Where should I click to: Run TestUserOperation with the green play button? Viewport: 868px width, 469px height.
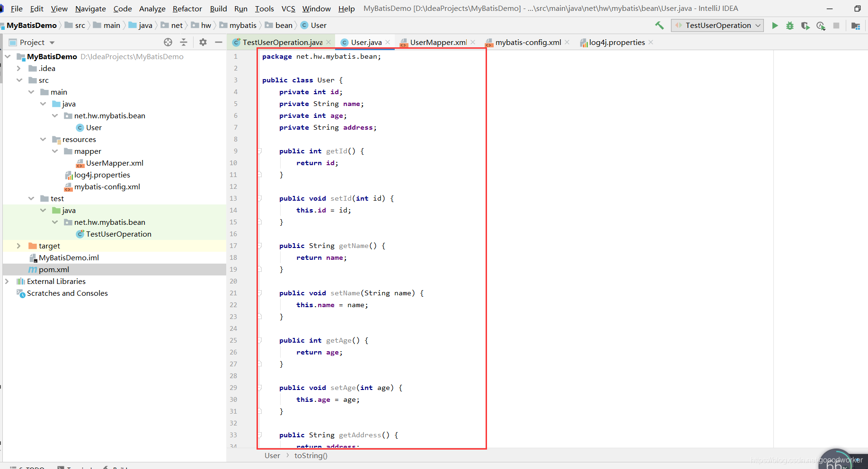[x=775, y=26]
